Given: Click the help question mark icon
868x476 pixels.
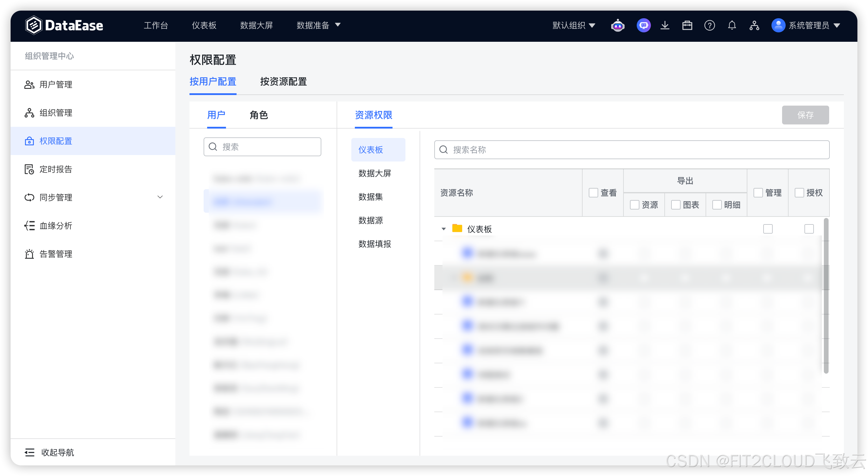Looking at the screenshot, I should tap(709, 26).
